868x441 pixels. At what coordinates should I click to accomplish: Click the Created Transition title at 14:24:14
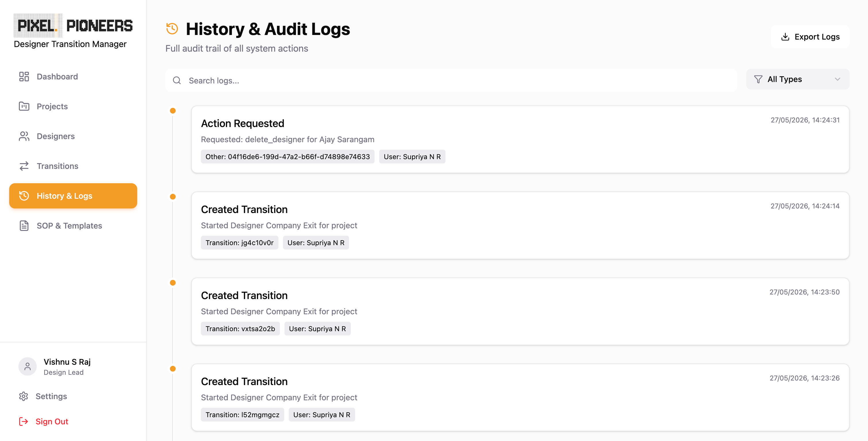[x=244, y=209]
